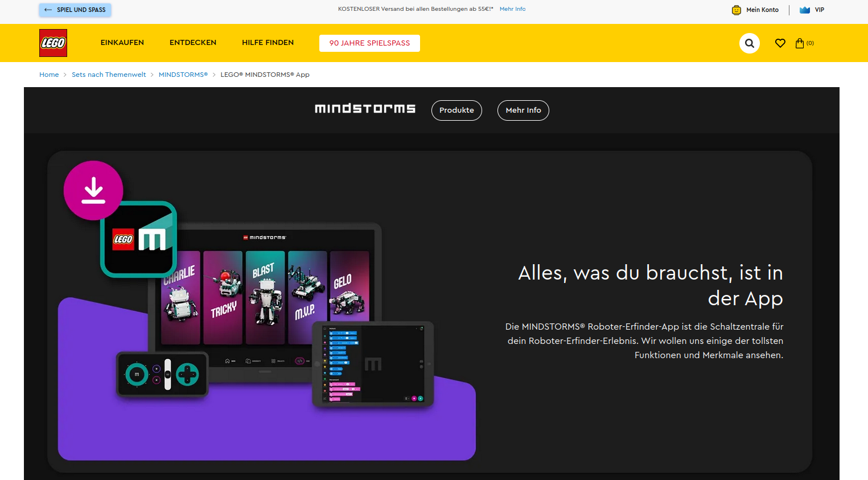Viewport: 868px width, 480px height.
Task: Open the search magnifier icon
Action: tap(750, 43)
